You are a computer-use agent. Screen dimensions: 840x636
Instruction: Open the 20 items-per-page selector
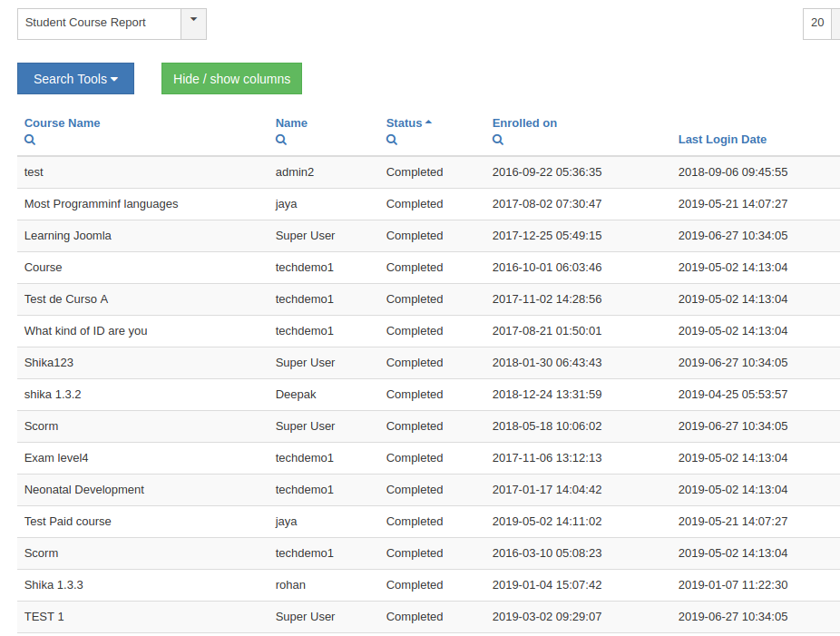point(819,23)
